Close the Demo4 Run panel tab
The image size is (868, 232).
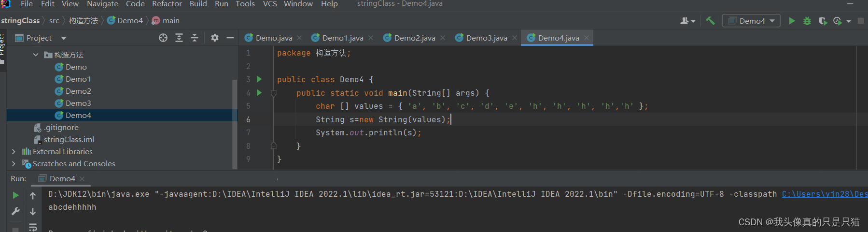pyautogui.click(x=82, y=179)
